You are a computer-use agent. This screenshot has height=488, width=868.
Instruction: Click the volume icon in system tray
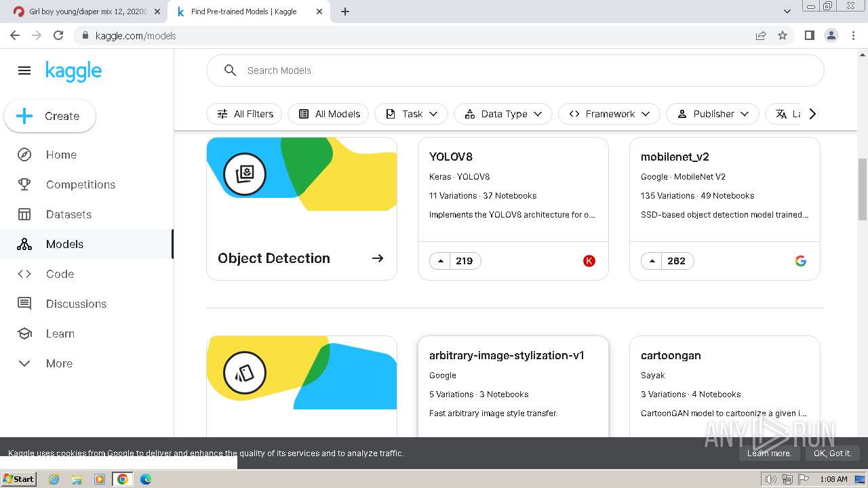[x=770, y=479]
